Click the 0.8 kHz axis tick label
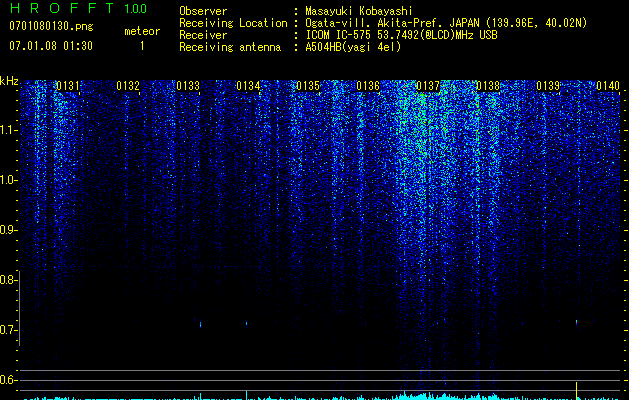The width and height of the screenshot is (629, 400). pyautogui.click(x=8, y=280)
